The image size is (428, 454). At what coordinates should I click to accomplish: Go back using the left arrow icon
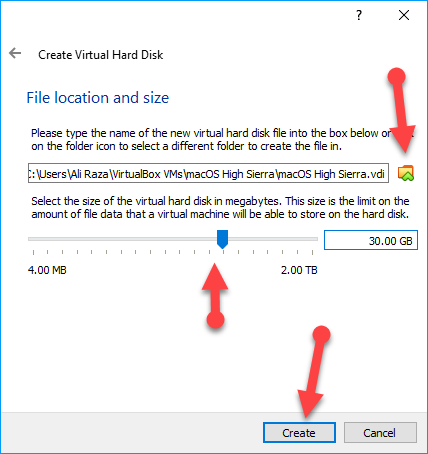(15, 53)
